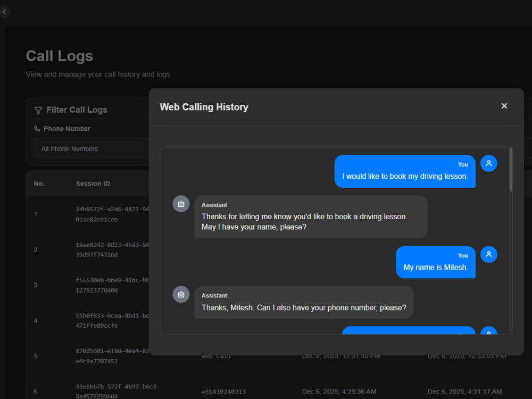Click the user avatar beside Mitesh message
Image resolution: width=532 pixels, height=399 pixels.
(x=488, y=254)
